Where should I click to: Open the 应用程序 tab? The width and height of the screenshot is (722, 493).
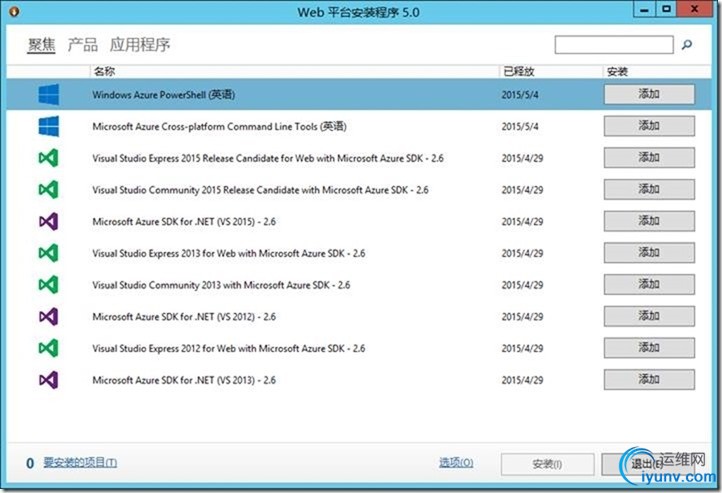[140, 45]
